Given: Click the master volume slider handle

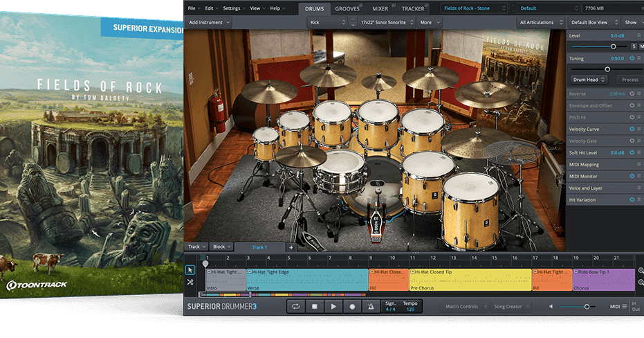Looking at the screenshot, I should tap(587, 306).
